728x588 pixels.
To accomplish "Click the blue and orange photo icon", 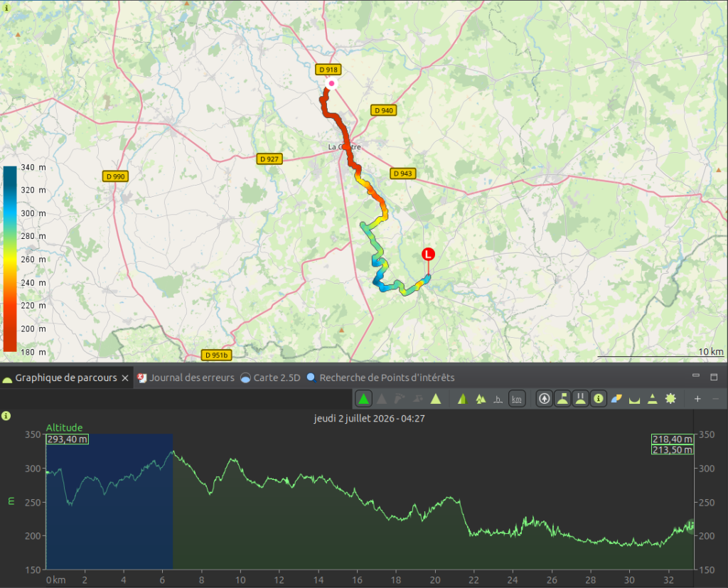I will [616, 398].
